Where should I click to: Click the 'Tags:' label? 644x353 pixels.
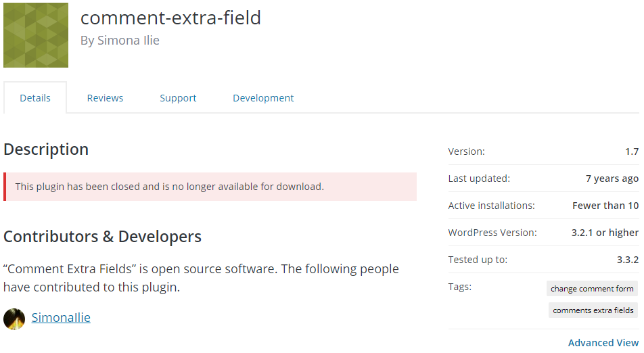(459, 287)
